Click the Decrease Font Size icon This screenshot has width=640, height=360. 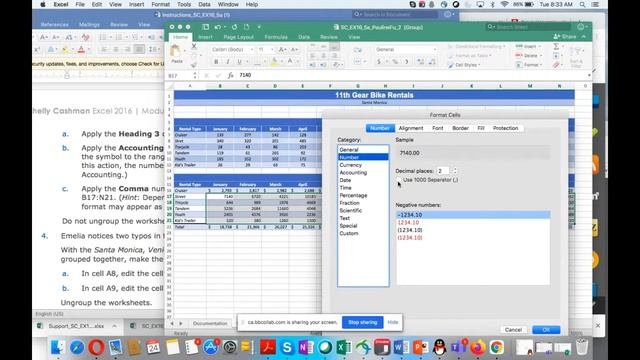click(x=294, y=49)
